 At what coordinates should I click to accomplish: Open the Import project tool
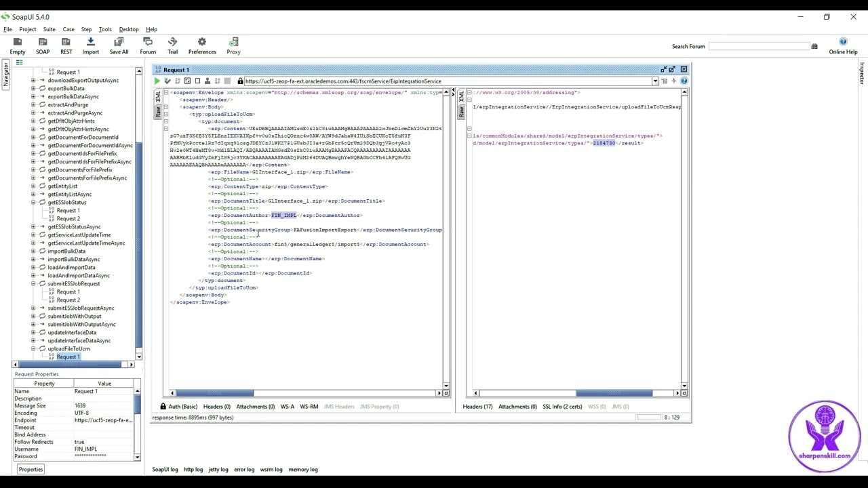(x=91, y=46)
